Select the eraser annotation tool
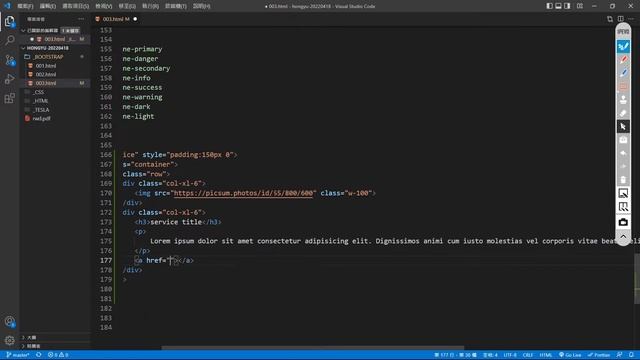Screen dimensions: 640x360 623,113
